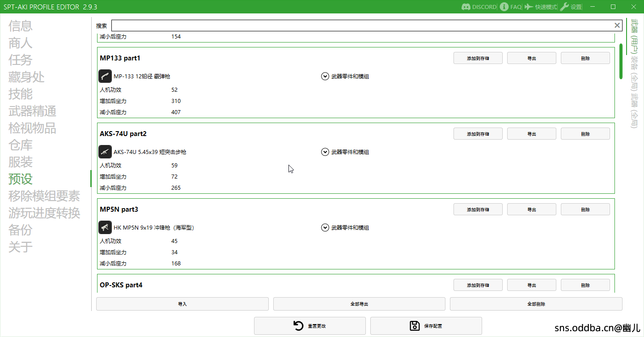
Task: Click the icon on 重置更改 reset button
Action: click(298, 326)
